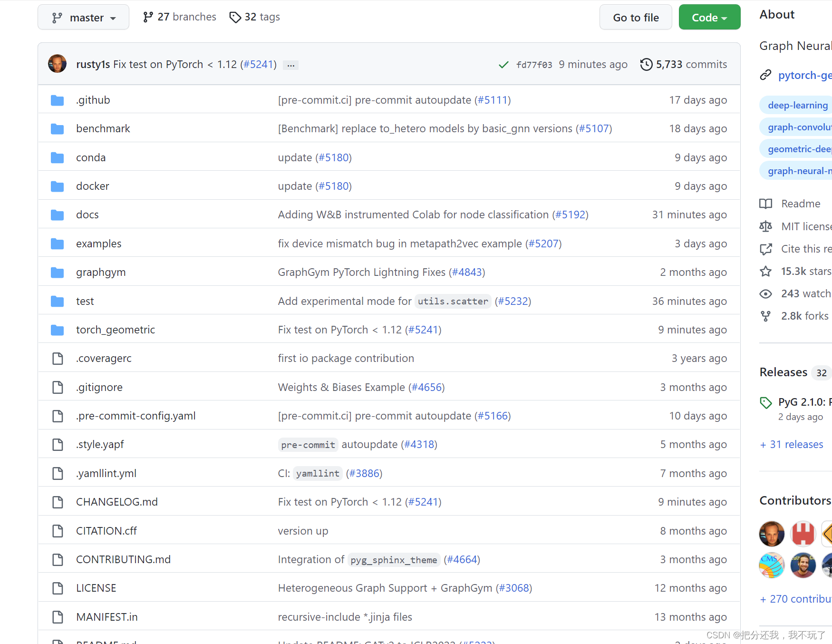Open the master branch dropdown
Screen dimensions: 832x644
(83, 17)
